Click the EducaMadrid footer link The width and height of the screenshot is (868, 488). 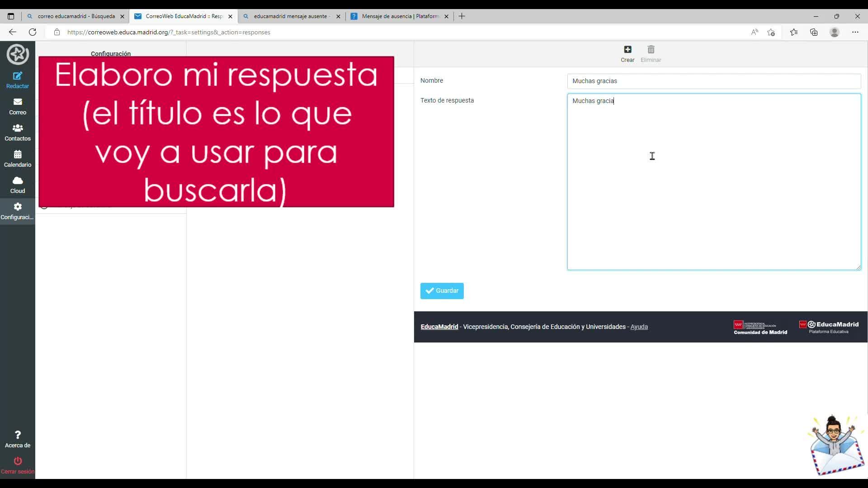coord(439,327)
